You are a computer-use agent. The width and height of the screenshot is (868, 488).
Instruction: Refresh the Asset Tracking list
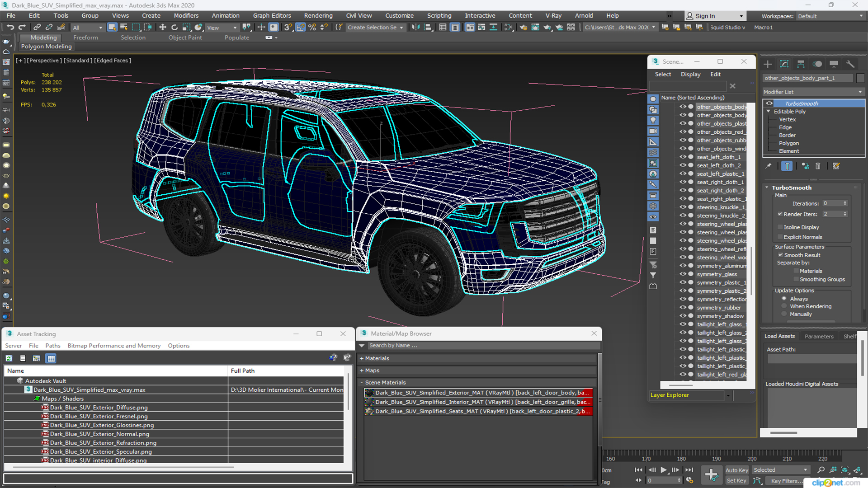point(9,358)
